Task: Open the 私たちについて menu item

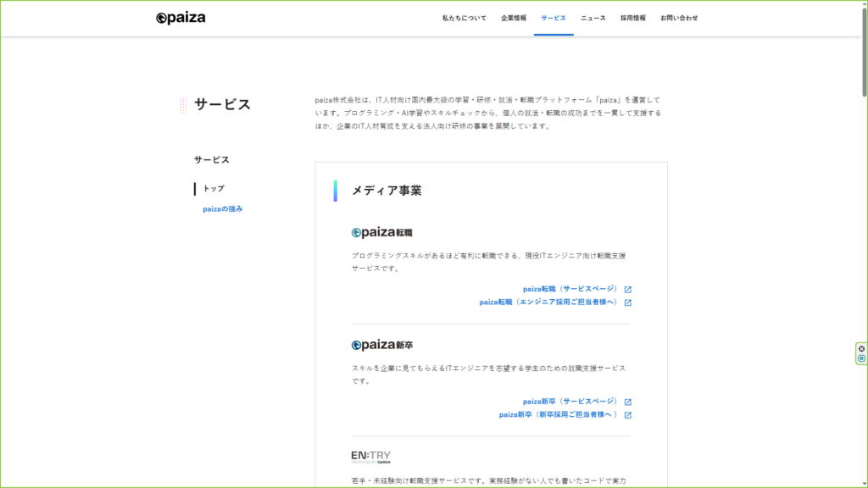Action: pos(464,19)
